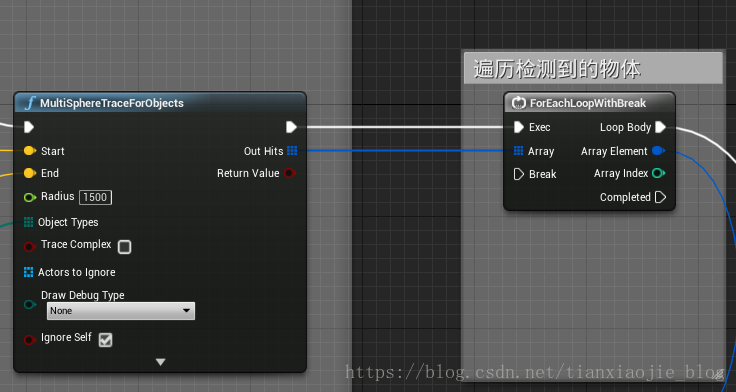Click the Return Value boolean pin
The image size is (736, 392).
pyautogui.click(x=290, y=173)
